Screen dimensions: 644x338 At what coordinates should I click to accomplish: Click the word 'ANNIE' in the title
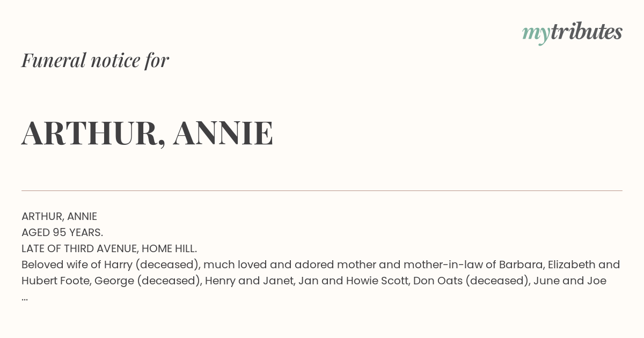223,133
